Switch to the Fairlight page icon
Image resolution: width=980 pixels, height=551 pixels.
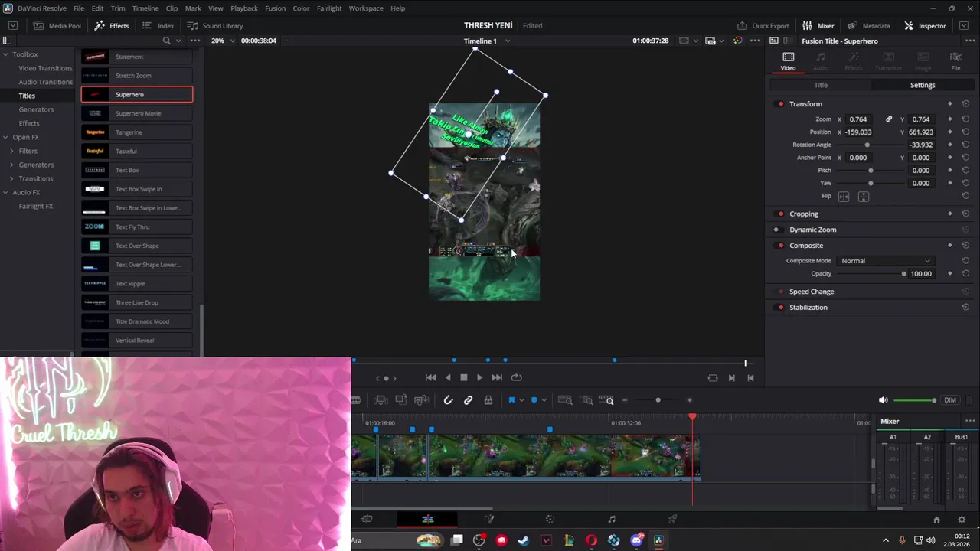click(x=612, y=520)
